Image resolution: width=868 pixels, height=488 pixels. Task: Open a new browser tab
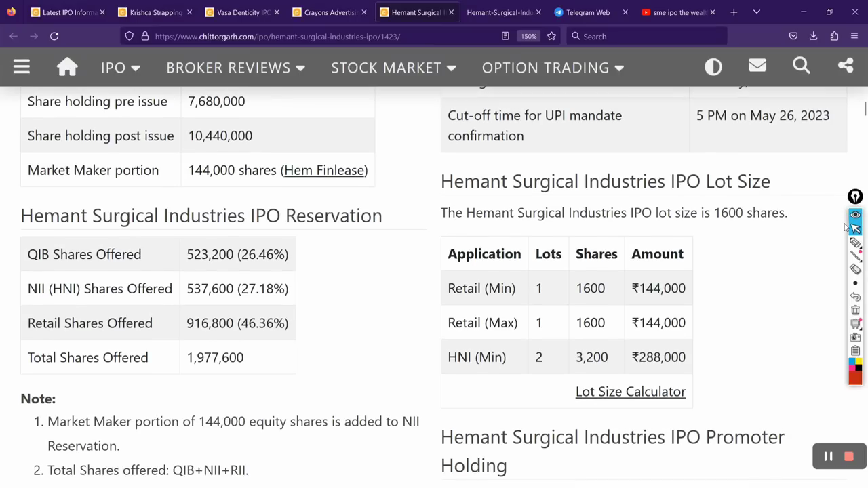tap(734, 12)
